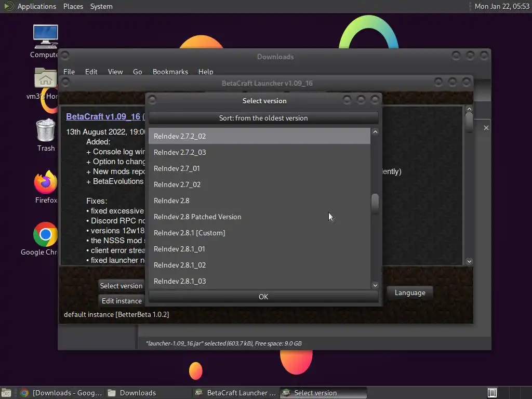Open Edit menu in Downloads window
The height and width of the screenshot is (399, 532).
click(91, 72)
